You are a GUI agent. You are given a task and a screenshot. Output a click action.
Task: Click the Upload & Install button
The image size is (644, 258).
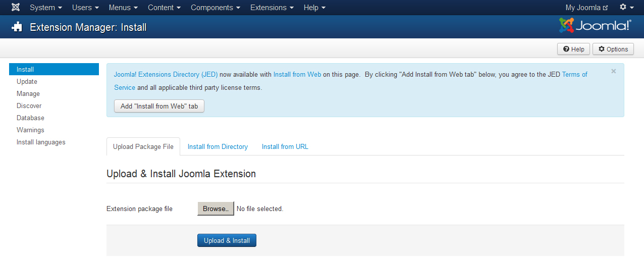227,240
